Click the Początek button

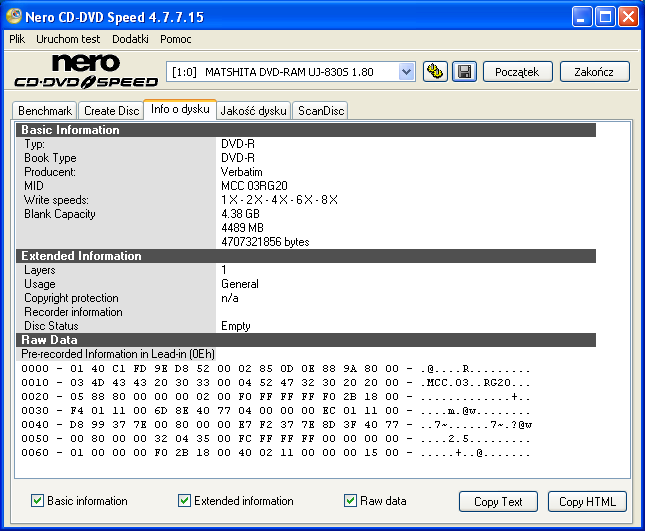pos(517,72)
